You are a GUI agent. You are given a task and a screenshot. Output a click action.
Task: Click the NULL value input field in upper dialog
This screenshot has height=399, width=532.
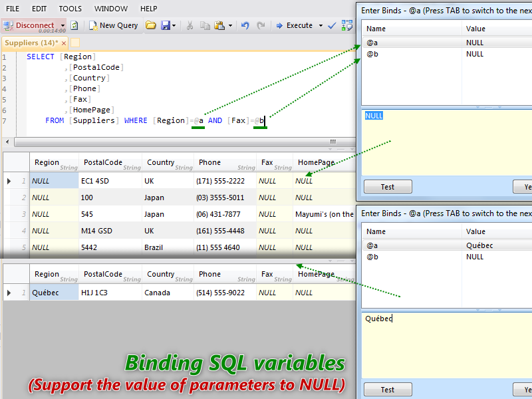[447, 142]
